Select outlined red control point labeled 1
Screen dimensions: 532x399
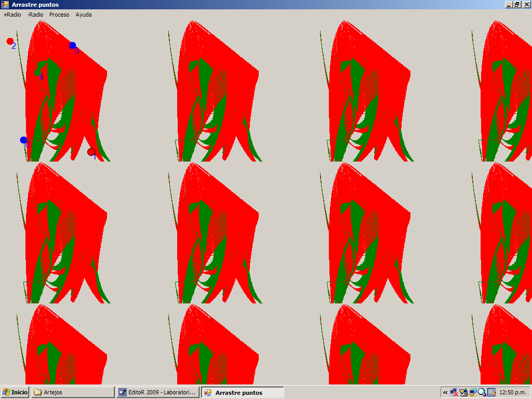click(91, 152)
